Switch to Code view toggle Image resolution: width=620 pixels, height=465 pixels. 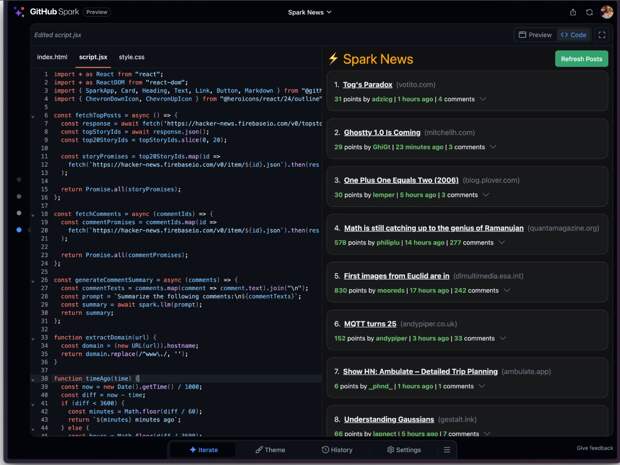coord(573,35)
